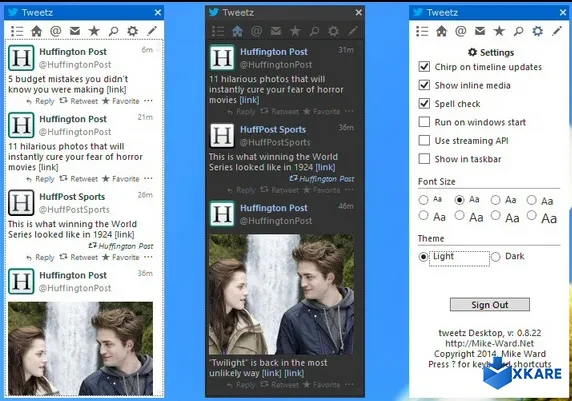Toggle Show inline media checkbox

(424, 85)
